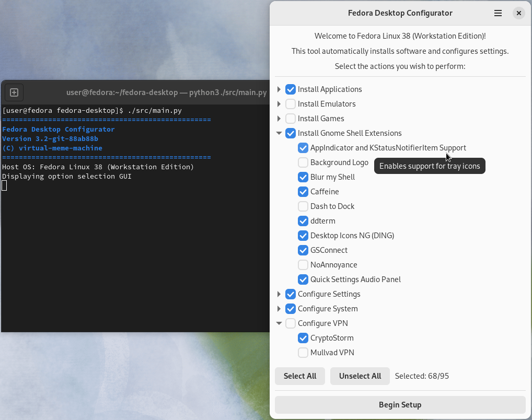This screenshot has width=532, height=420.
Task: Click 'Displaying option selection GUI' terminal line
Action: pyautogui.click(x=66, y=177)
